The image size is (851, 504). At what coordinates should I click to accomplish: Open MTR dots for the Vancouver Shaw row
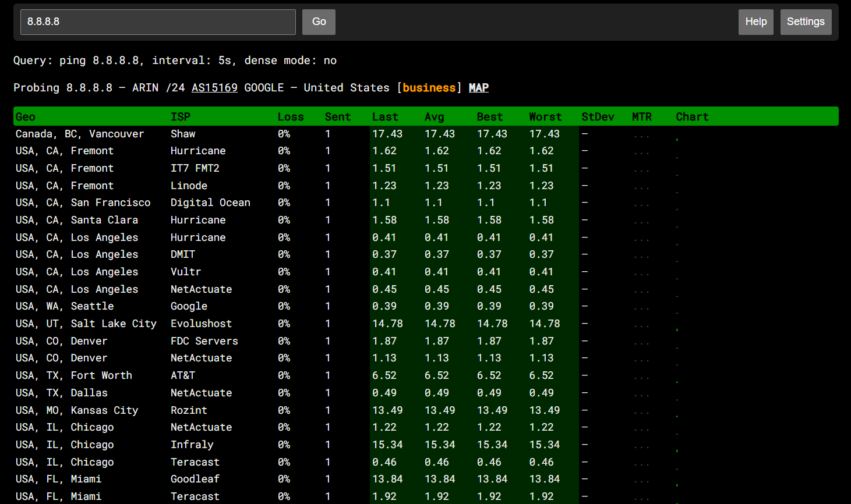(641, 136)
